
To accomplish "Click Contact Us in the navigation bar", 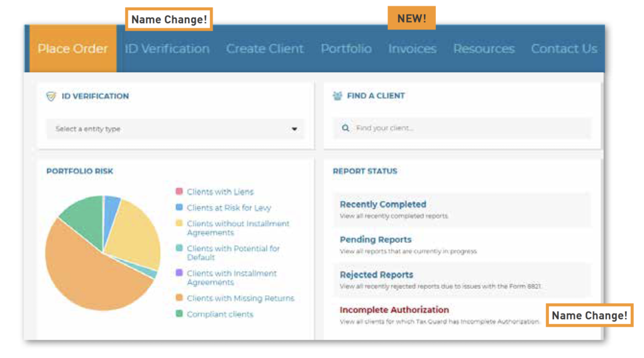I will click(563, 49).
